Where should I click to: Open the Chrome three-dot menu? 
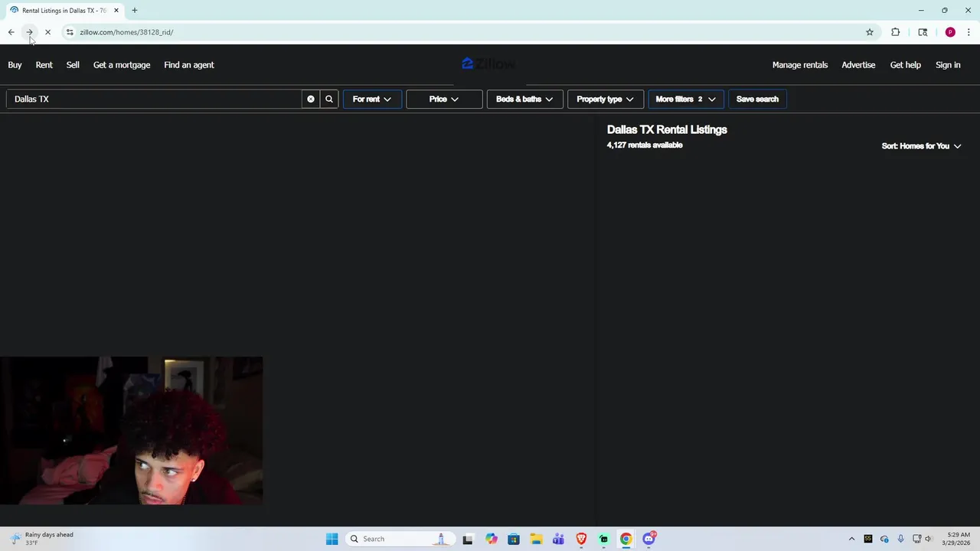pos(969,32)
